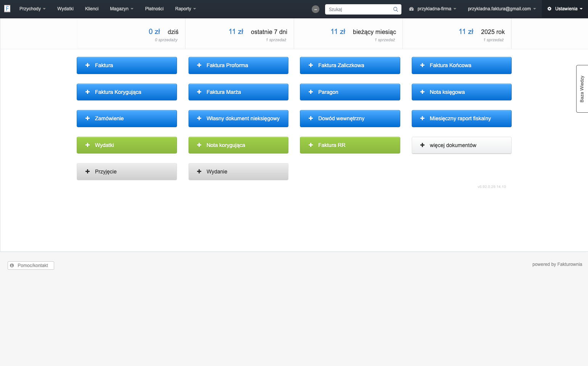Go to Wydatki in top navigation
588x366 pixels.
[65, 9]
